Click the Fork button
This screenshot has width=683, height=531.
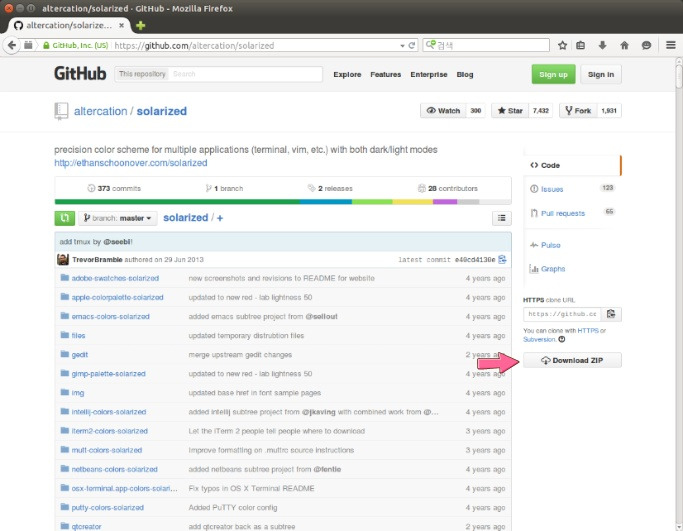pos(578,111)
